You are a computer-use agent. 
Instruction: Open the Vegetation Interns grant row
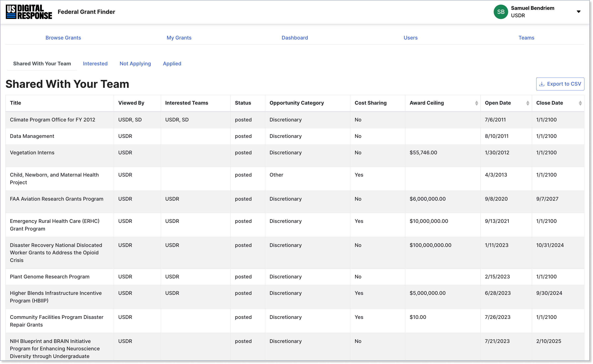click(x=294, y=156)
